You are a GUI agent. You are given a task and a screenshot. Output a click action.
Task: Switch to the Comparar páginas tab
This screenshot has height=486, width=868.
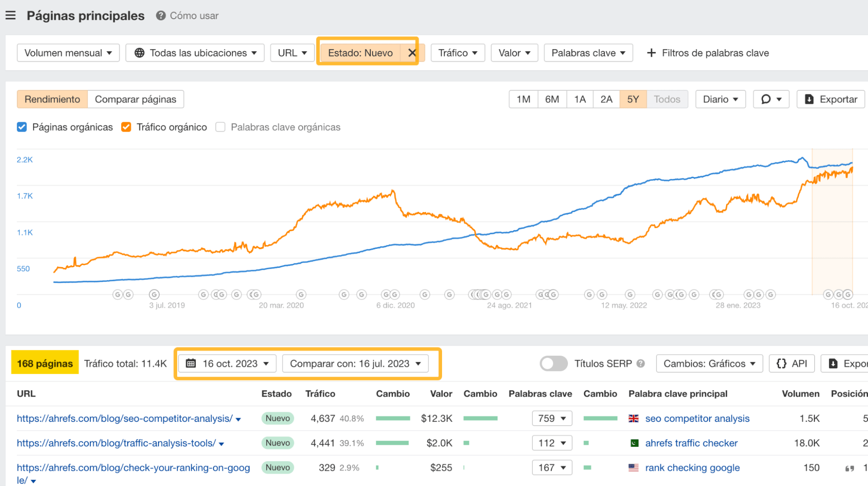click(x=135, y=99)
